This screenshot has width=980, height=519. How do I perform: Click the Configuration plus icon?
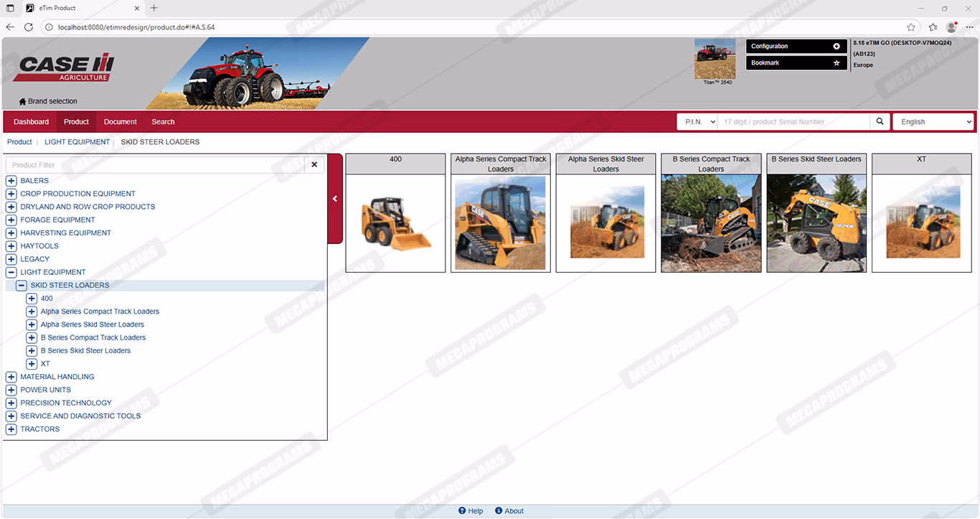click(836, 47)
